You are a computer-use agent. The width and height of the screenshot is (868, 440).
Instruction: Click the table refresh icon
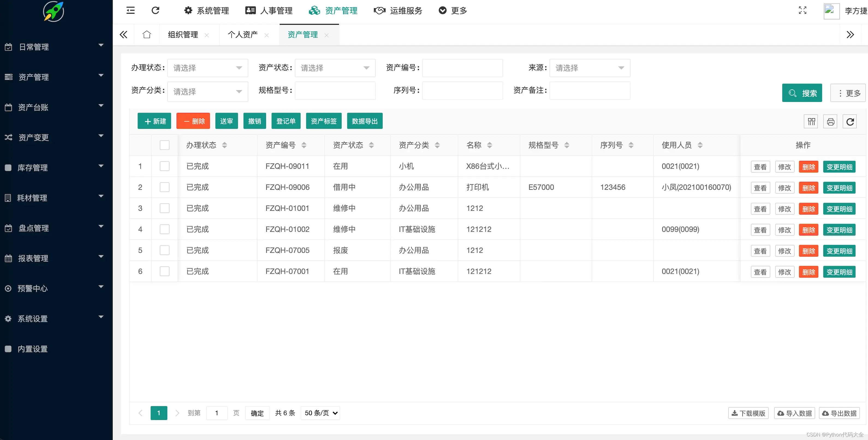pos(850,122)
